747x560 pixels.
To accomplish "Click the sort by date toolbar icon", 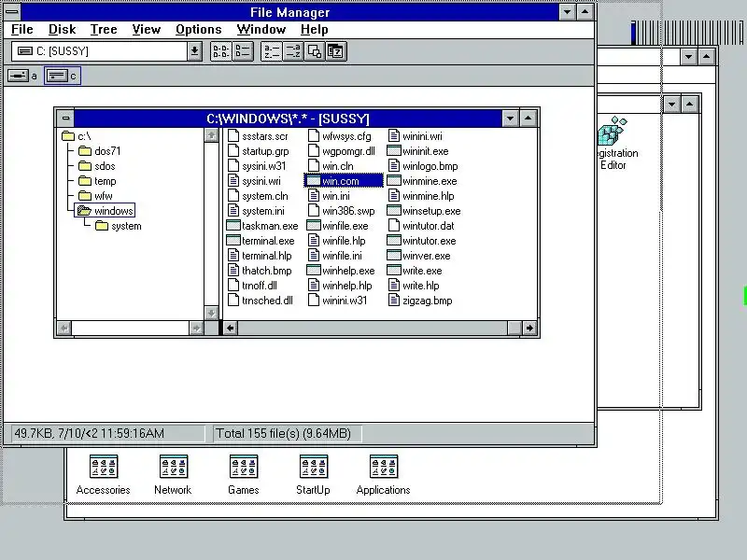I will (336, 51).
